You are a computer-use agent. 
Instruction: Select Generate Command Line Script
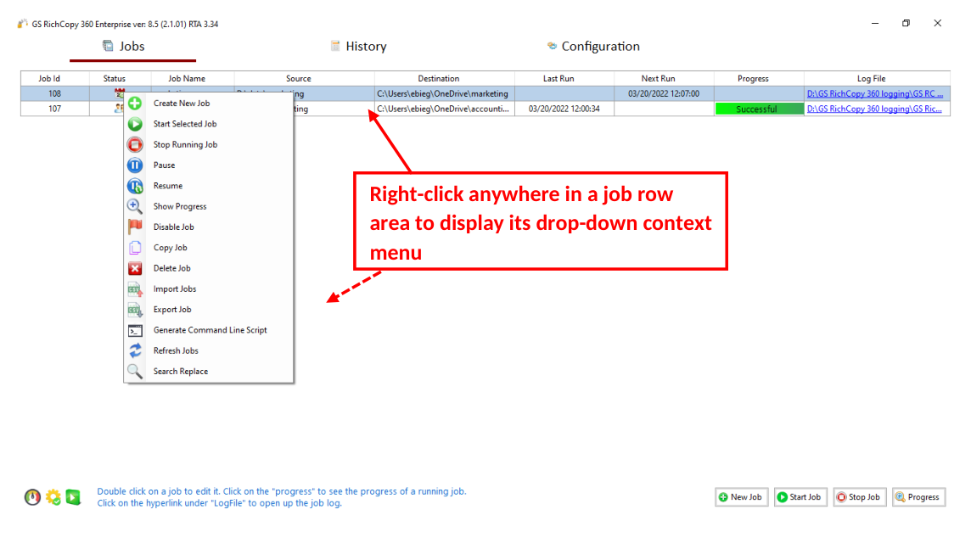point(209,330)
